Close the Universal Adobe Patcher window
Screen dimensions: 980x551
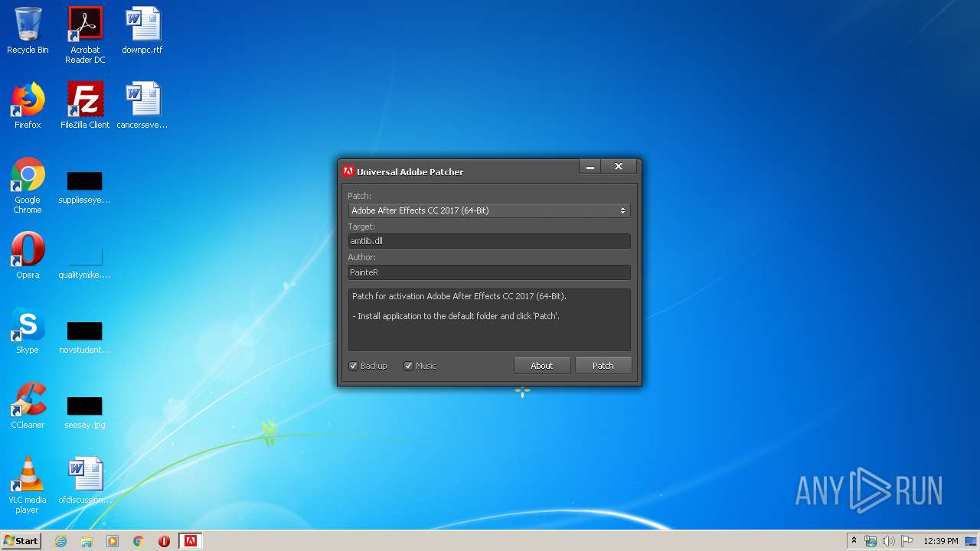click(619, 167)
